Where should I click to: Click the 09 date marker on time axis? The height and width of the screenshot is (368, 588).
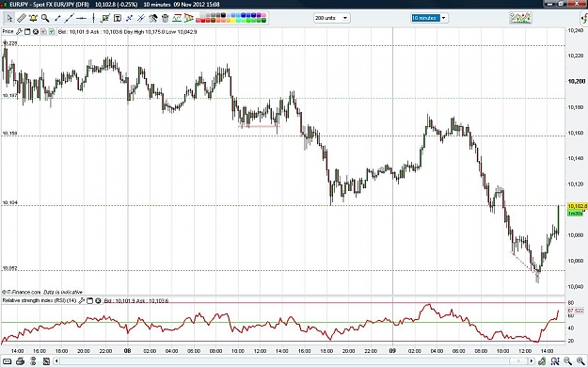[392, 351]
